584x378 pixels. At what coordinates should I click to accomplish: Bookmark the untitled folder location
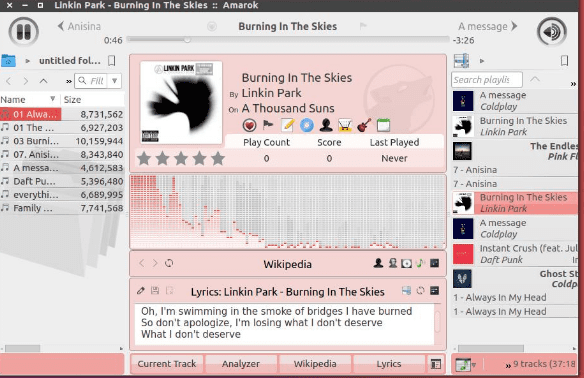[111, 60]
